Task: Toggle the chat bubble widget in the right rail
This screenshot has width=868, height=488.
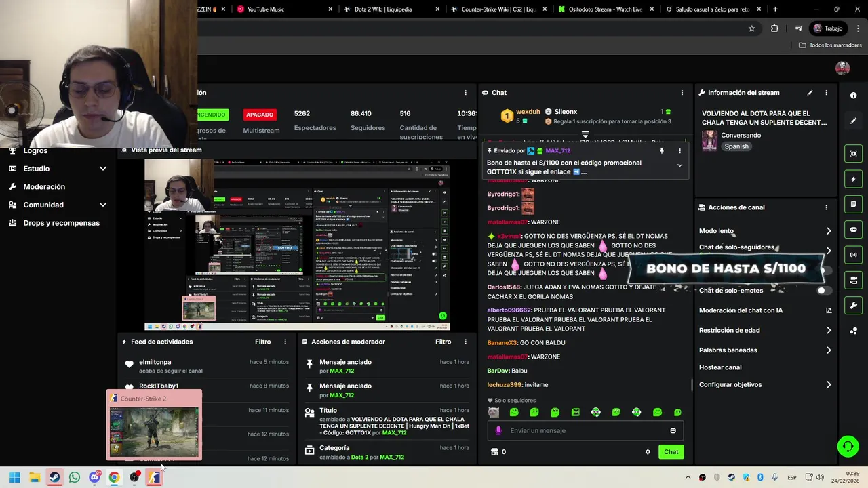Action: tap(853, 230)
